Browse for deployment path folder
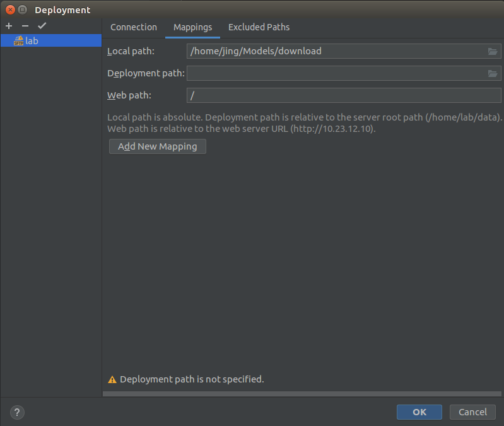Viewport: 504px width, 426px height. [x=493, y=74]
